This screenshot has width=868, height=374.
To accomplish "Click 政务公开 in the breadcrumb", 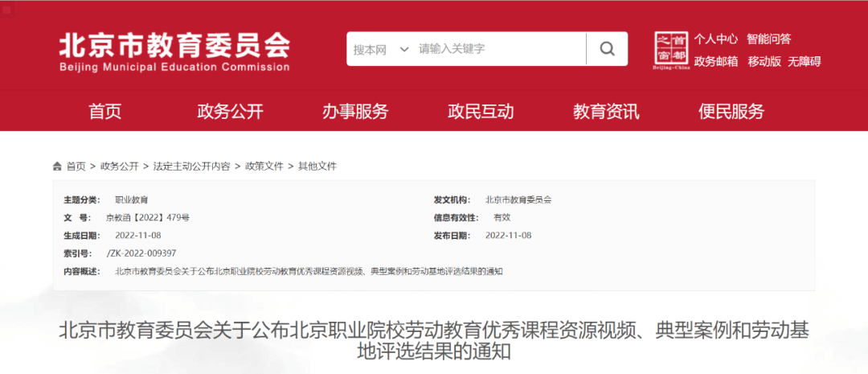I will 120,166.
